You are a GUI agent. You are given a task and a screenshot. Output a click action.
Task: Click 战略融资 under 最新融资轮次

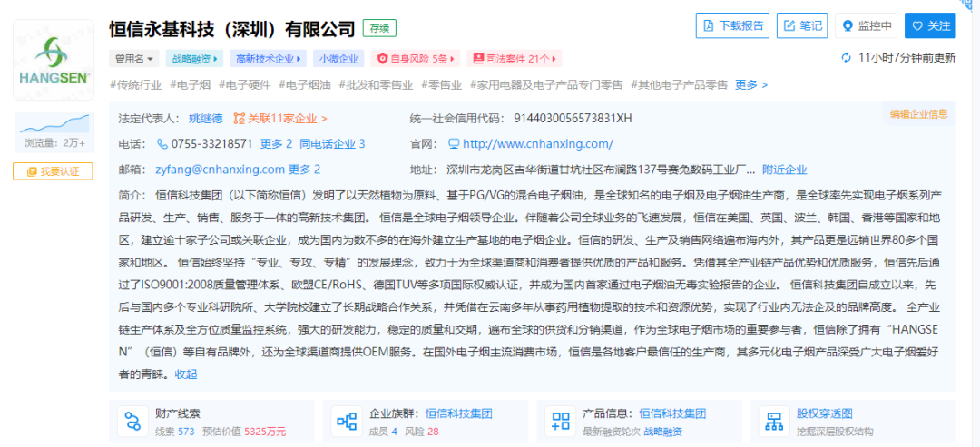pyautogui.click(x=662, y=432)
